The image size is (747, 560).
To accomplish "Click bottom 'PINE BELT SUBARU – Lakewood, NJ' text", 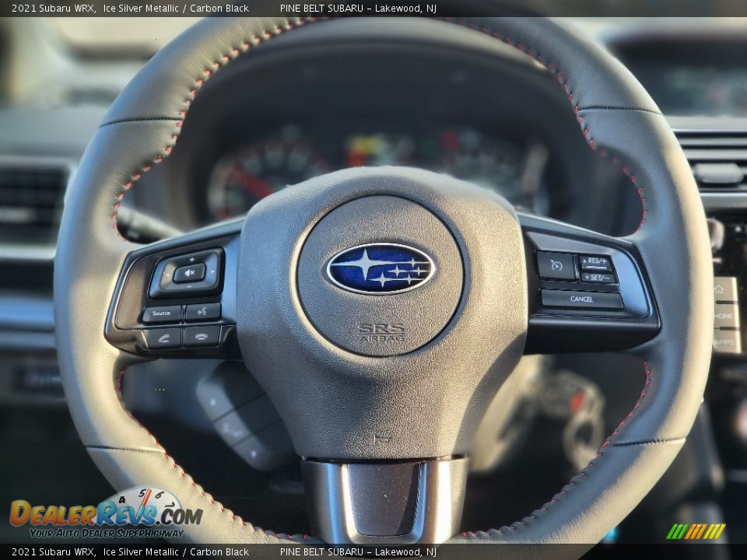I will pyautogui.click(x=358, y=552).
